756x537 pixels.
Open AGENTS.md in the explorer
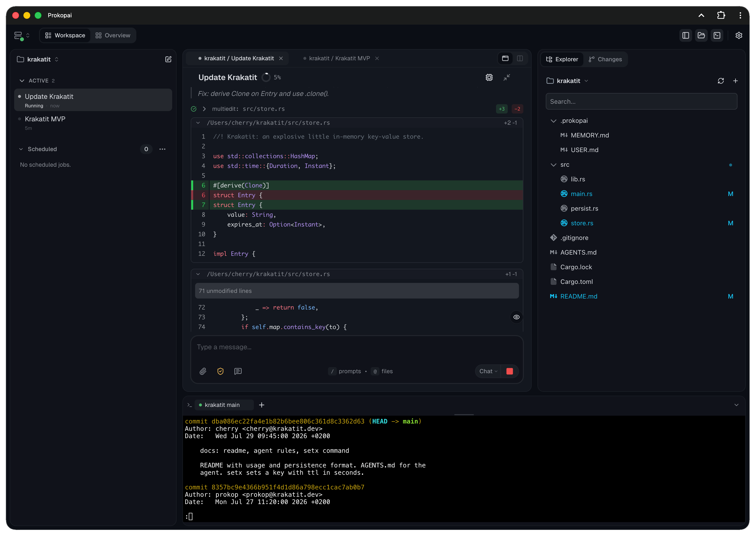(x=578, y=252)
